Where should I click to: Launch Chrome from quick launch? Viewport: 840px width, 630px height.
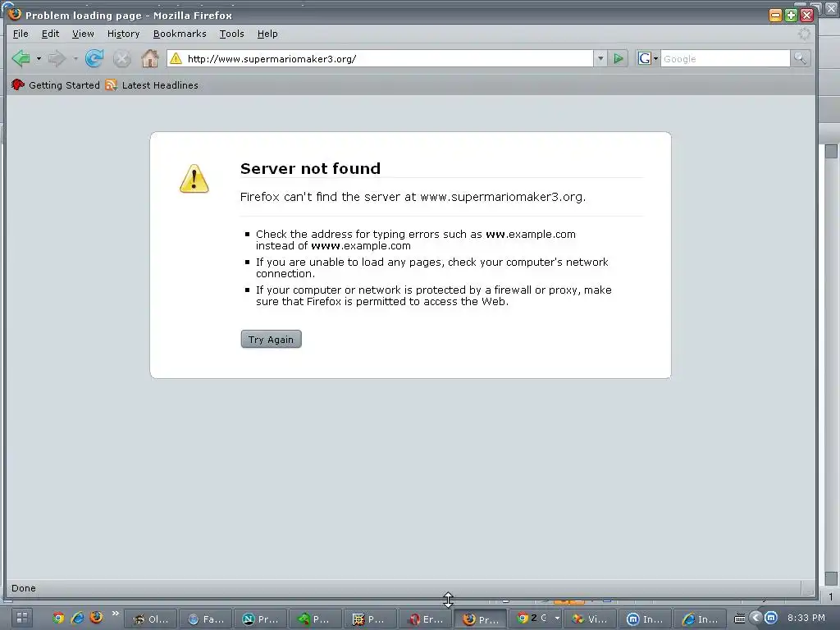tap(58, 618)
